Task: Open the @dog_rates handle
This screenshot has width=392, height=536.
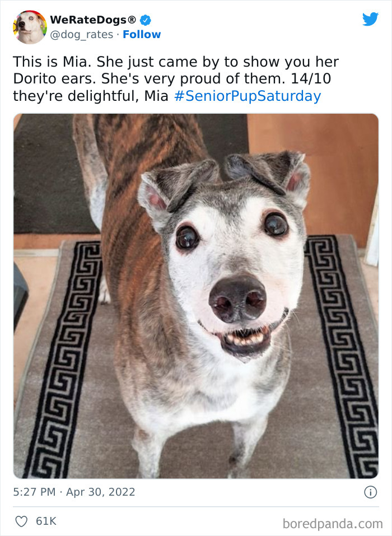Action: [x=81, y=35]
